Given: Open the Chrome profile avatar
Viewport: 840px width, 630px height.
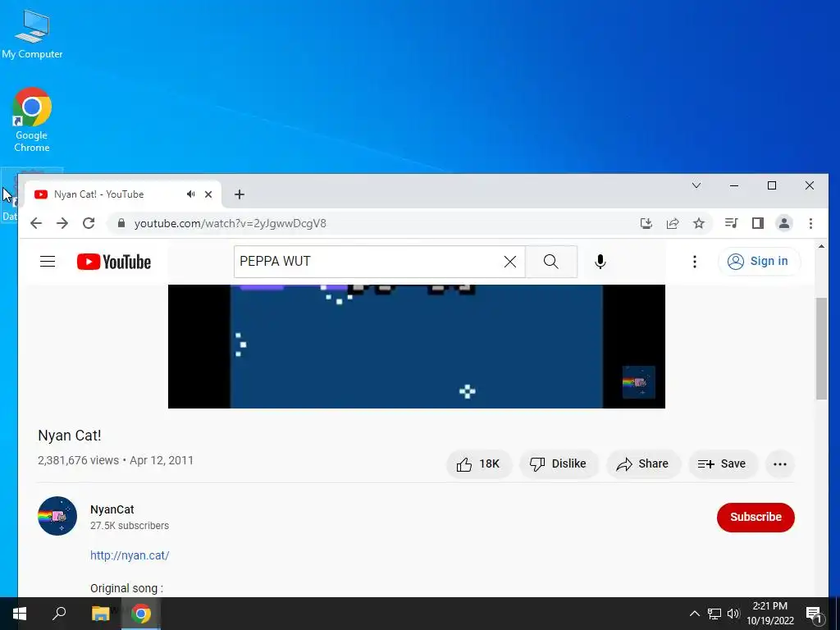Looking at the screenshot, I should (x=783, y=223).
